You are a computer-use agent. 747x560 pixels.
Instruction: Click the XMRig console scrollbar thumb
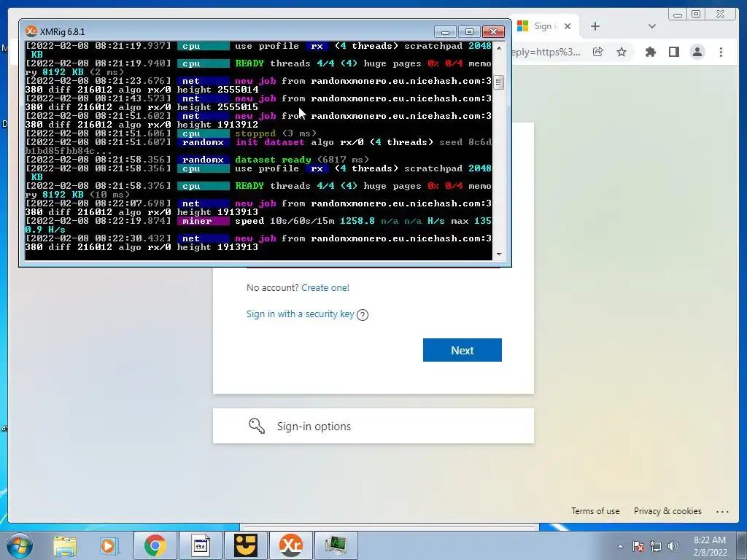[x=499, y=82]
